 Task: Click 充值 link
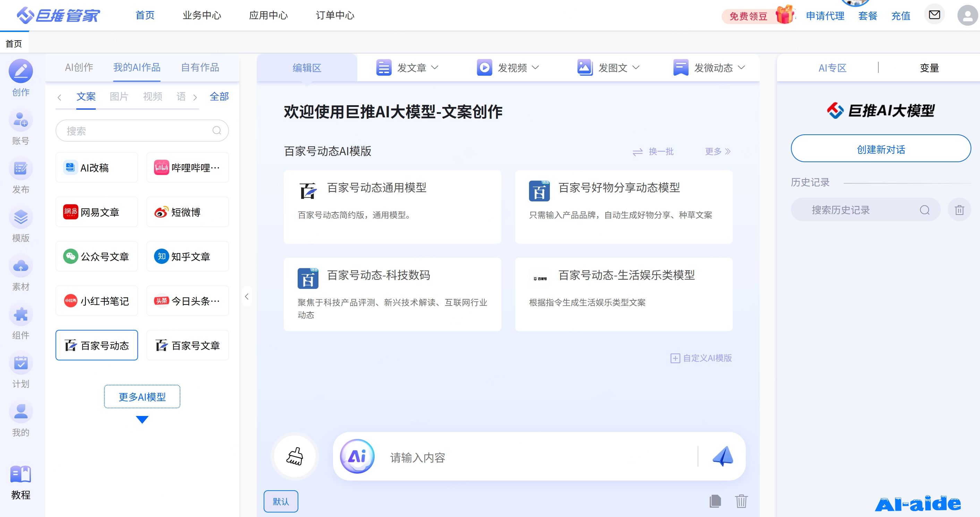click(901, 16)
